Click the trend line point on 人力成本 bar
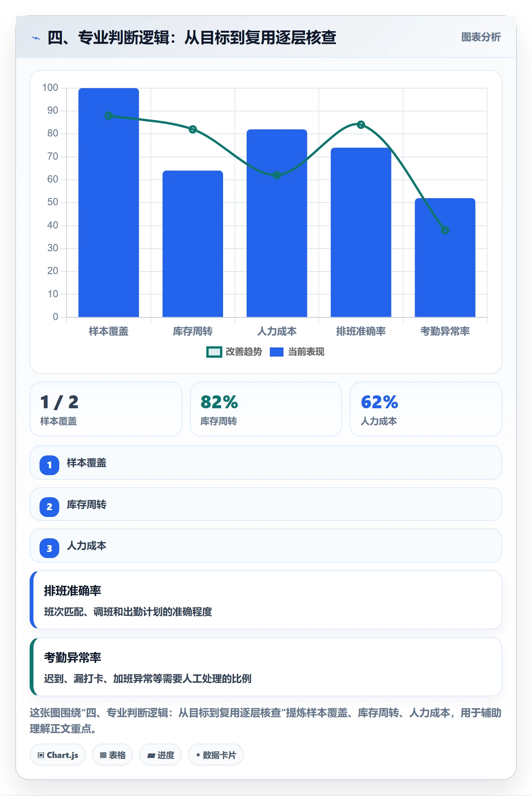Image resolution: width=532 pixels, height=796 pixels. click(x=277, y=175)
